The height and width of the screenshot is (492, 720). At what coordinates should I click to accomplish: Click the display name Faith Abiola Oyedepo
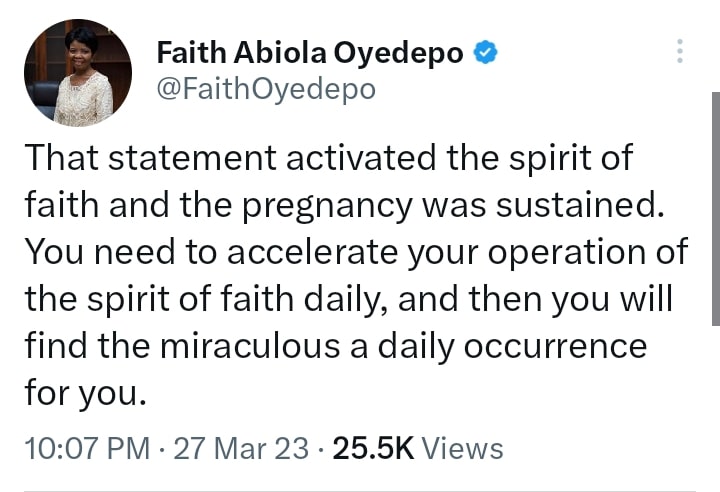click(310, 54)
